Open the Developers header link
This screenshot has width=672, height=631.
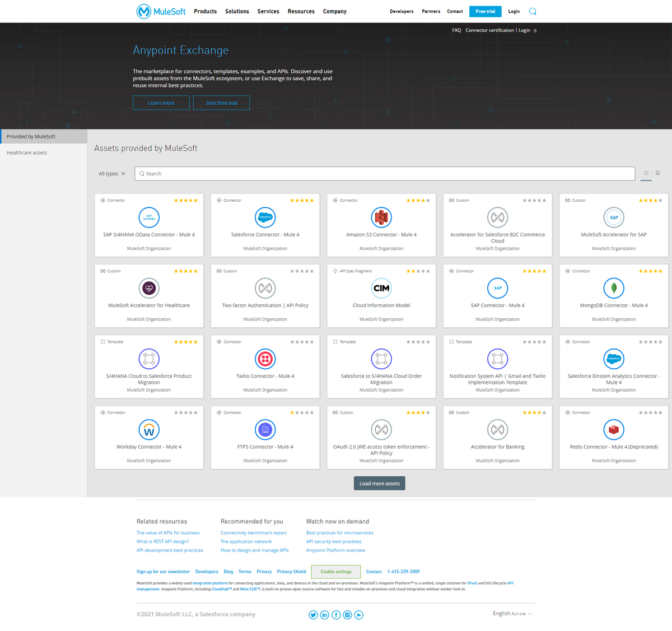[x=402, y=11]
